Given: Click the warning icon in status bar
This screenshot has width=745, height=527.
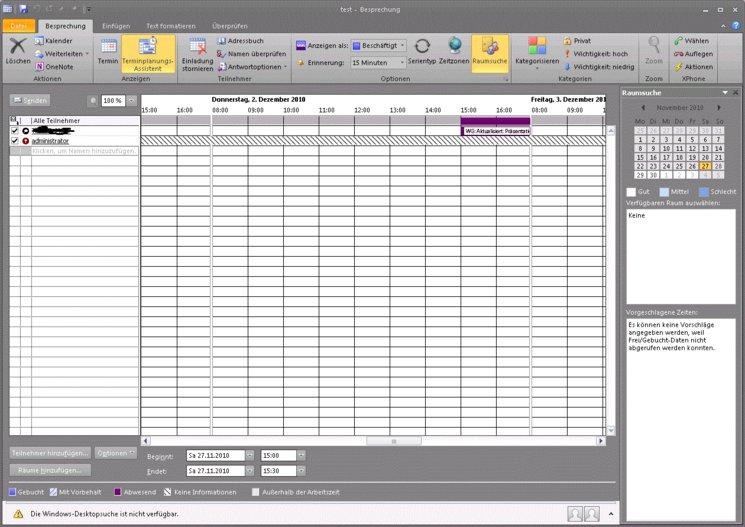Looking at the screenshot, I should pyautogui.click(x=18, y=514).
